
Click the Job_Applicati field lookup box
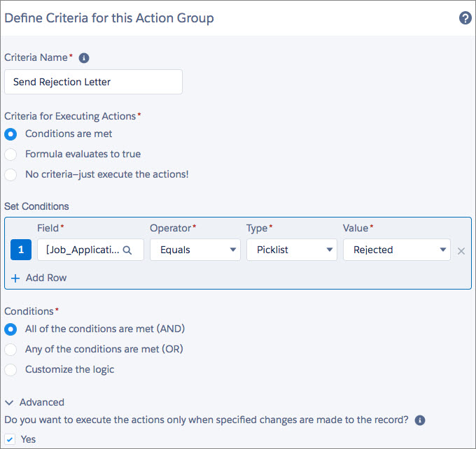(90, 250)
